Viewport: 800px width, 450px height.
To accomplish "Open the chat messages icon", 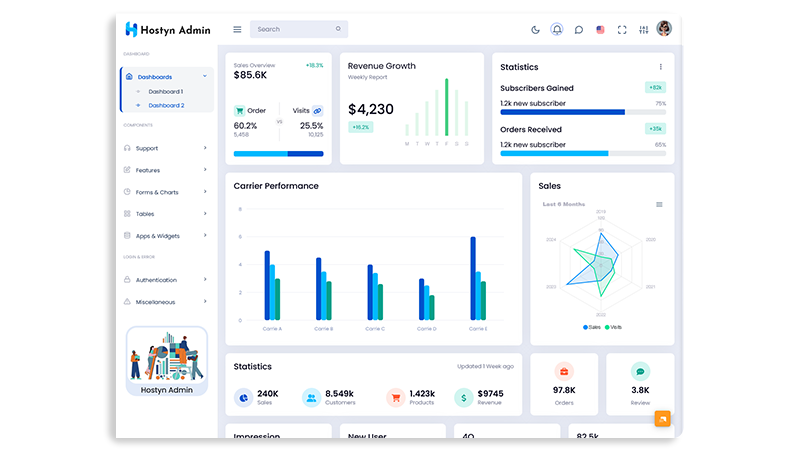I will (x=579, y=29).
